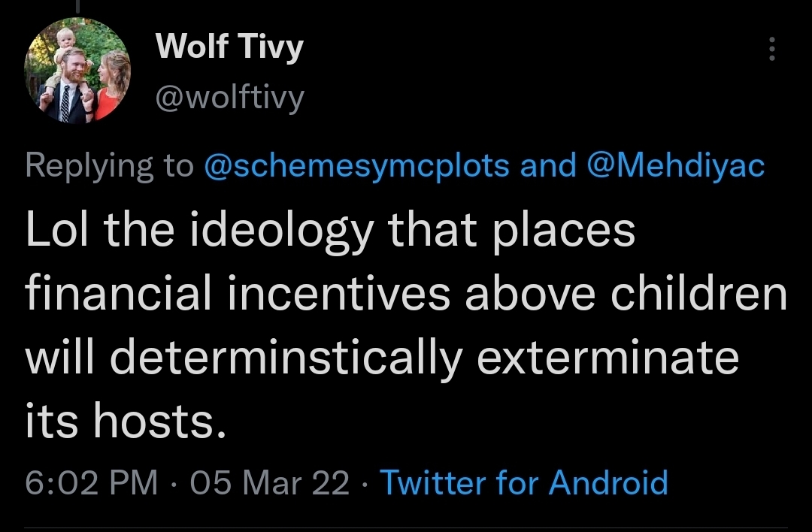
Task: Click the "Replying to" label
Action: pos(109,166)
